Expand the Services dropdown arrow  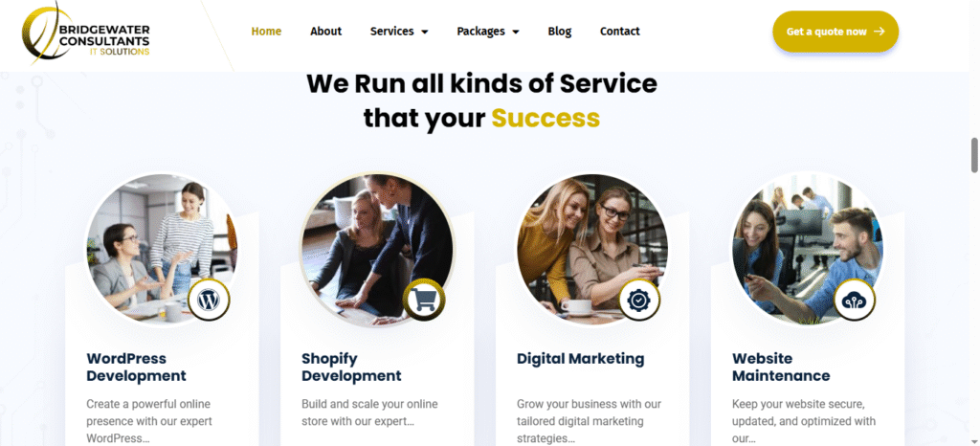point(425,32)
